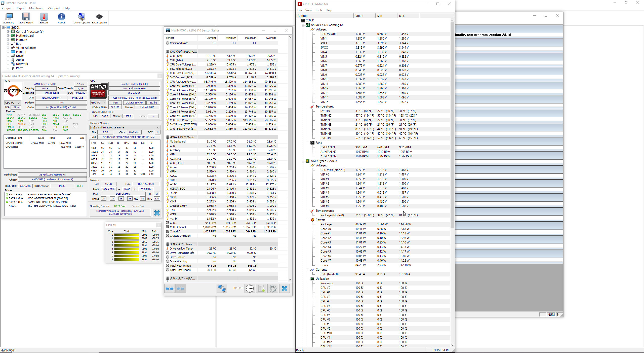
Task: Collapse the 2600K root node in HWiNFO64 tree
Action: 4,28
